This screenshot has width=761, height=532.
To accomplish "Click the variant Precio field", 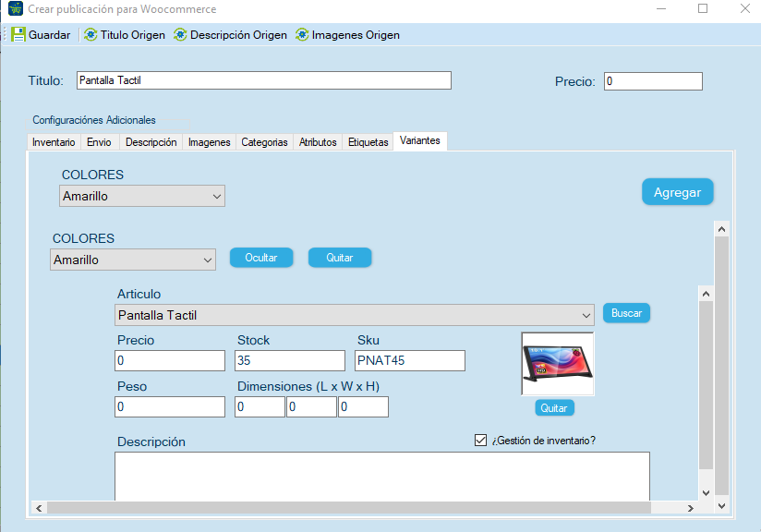I will tap(170, 360).
